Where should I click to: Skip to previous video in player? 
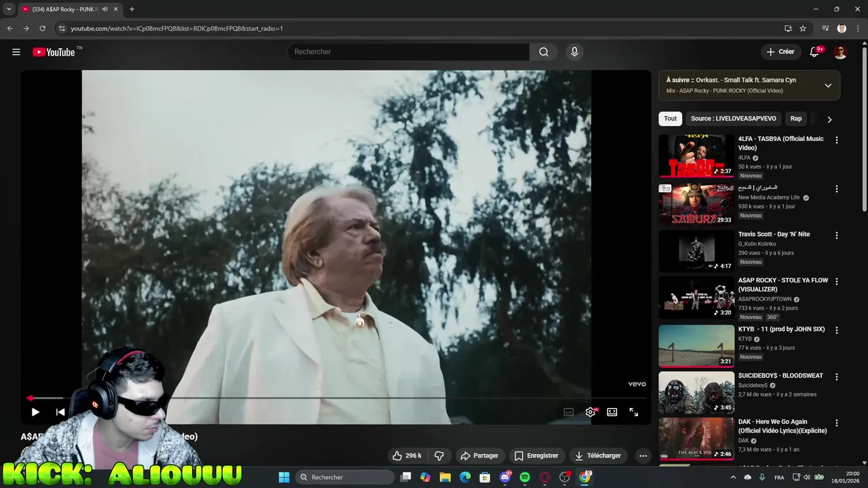pos(60,411)
